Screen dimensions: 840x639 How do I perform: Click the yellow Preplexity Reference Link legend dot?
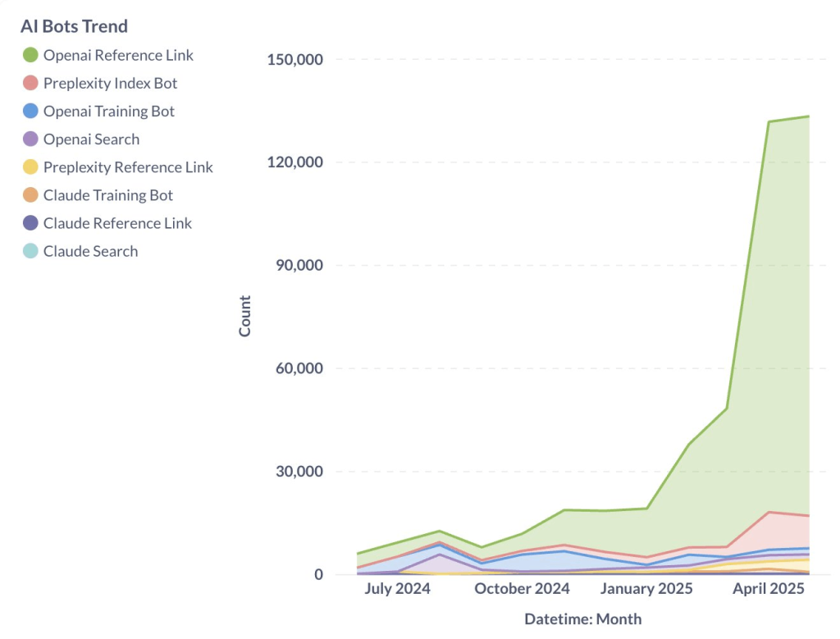[x=30, y=167]
